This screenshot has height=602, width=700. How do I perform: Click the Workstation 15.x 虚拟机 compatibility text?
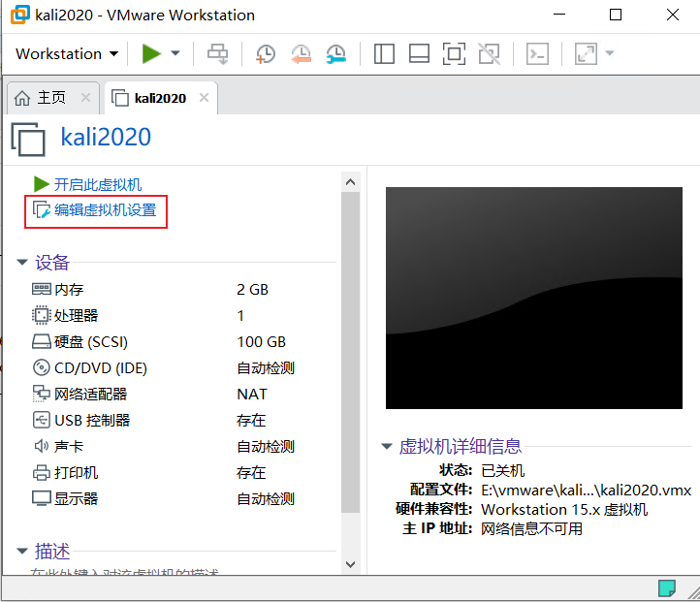click(x=564, y=509)
